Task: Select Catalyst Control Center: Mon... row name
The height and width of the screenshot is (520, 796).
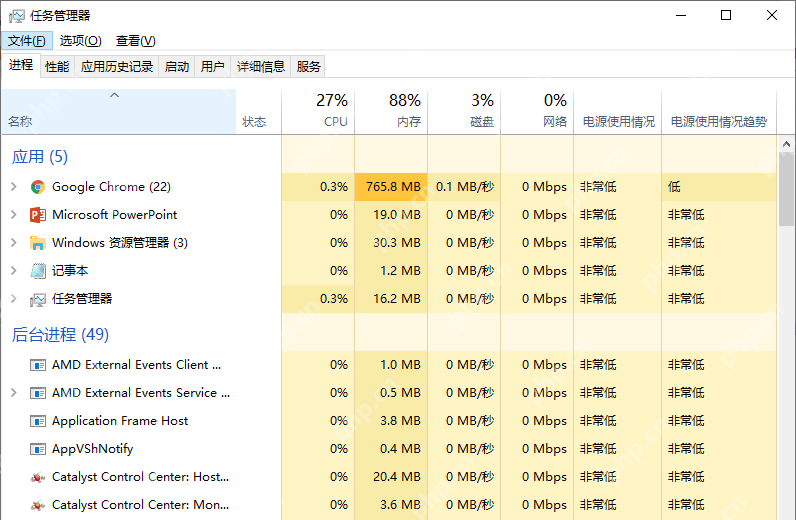Action: click(x=141, y=505)
